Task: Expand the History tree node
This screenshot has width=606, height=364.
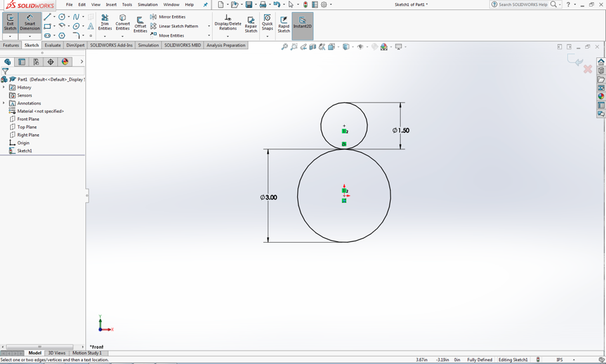Action: [x=4, y=87]
